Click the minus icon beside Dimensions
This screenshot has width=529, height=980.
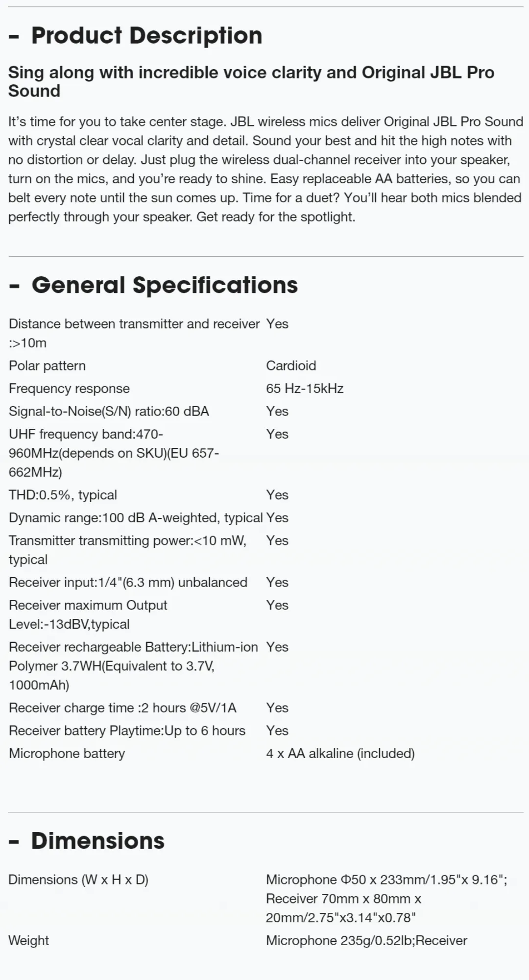pos(14,841)
